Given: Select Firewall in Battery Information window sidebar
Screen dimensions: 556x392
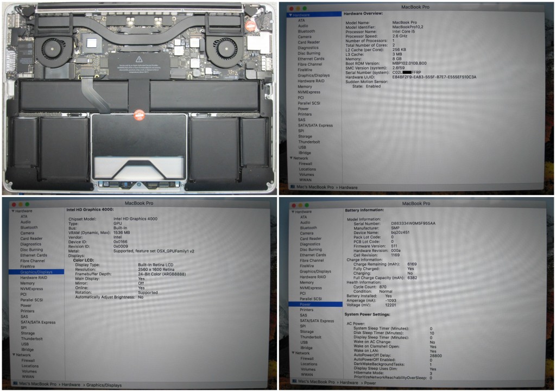Looking at the screenshot, I should (307, 358).
